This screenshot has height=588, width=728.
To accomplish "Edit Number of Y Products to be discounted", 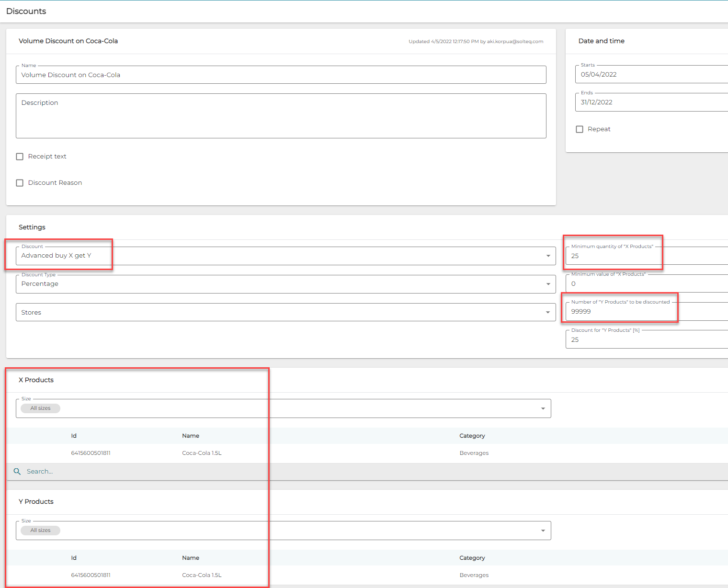I will click(647, 312).
